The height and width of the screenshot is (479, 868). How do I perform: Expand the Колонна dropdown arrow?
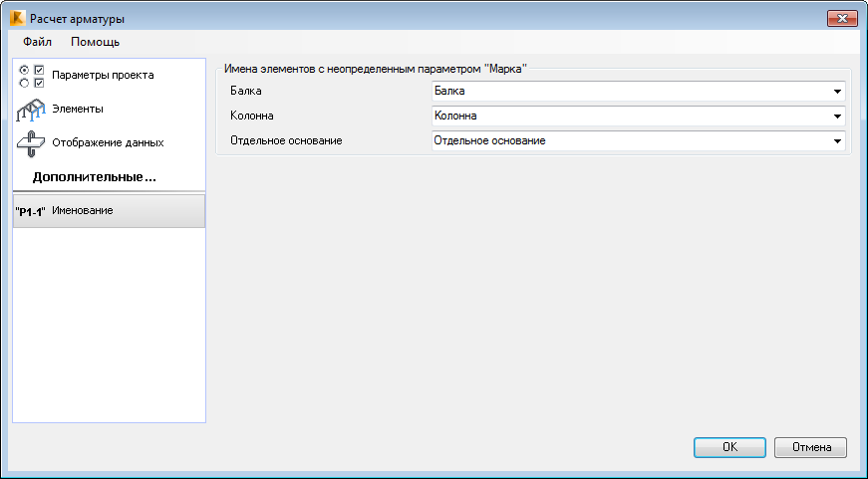(837, 117)
